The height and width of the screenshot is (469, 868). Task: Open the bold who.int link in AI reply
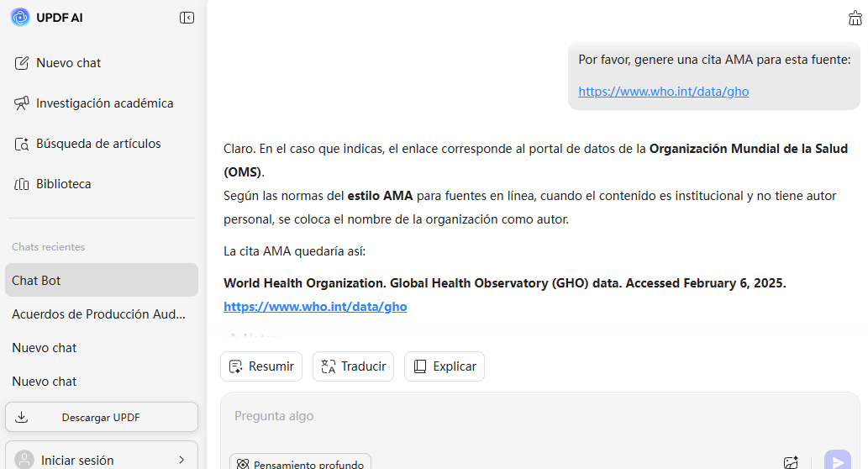[x=315, y=307]
